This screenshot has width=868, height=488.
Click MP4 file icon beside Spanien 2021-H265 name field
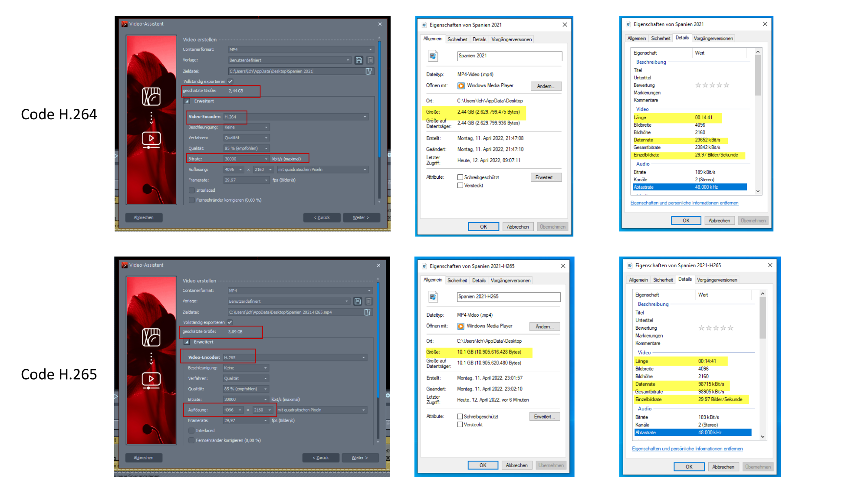click(x=433, y=297)
